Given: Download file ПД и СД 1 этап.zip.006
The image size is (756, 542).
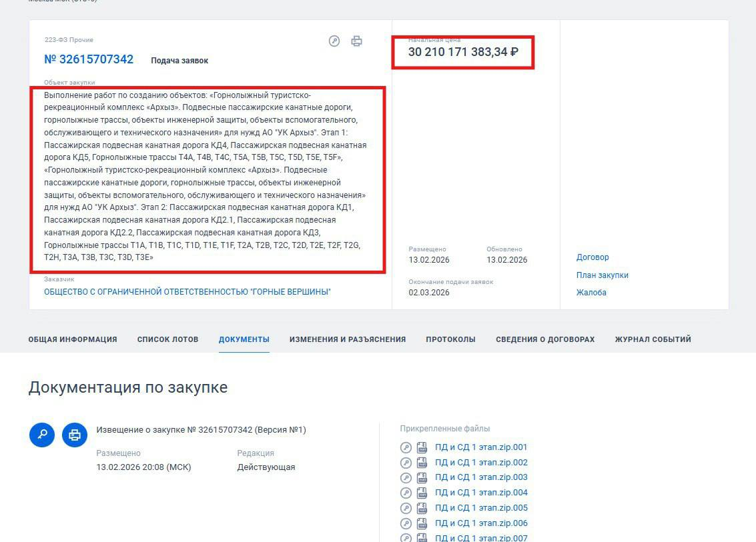Looking at the screenshot, I should pyautogui.click(x=481, y=523).
